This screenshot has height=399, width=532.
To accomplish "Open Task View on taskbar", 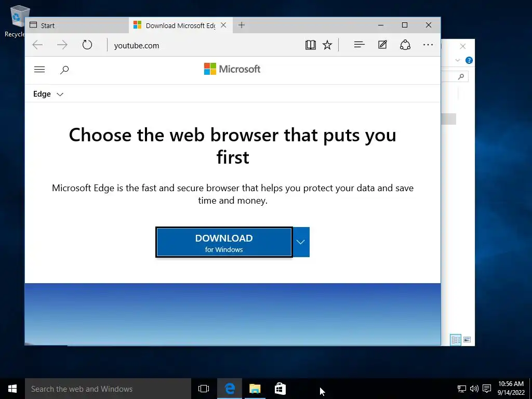I will click(204, 389).
